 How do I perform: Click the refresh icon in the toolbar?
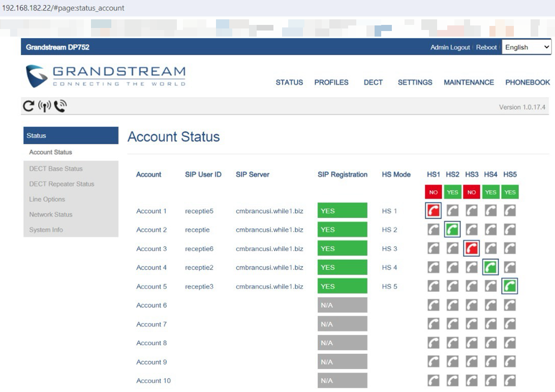tap(28, 106)
